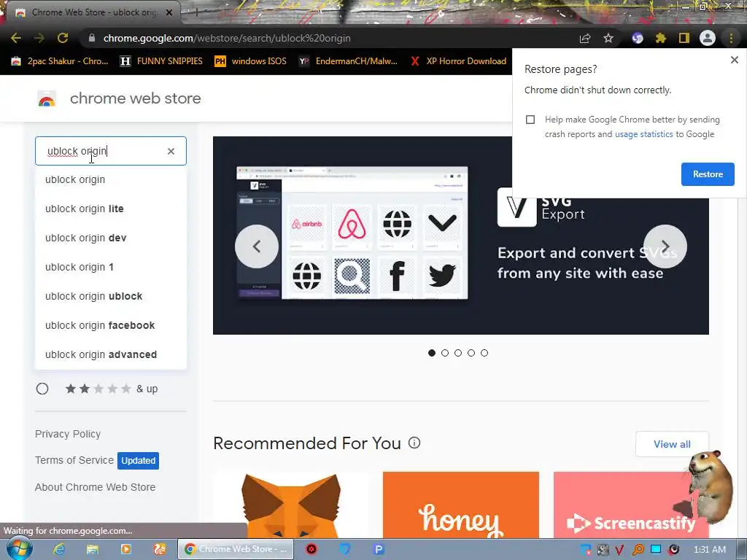747x560 pixels.
Task: Open the Extensions puzzle icon
Action: tap(661, 38)
